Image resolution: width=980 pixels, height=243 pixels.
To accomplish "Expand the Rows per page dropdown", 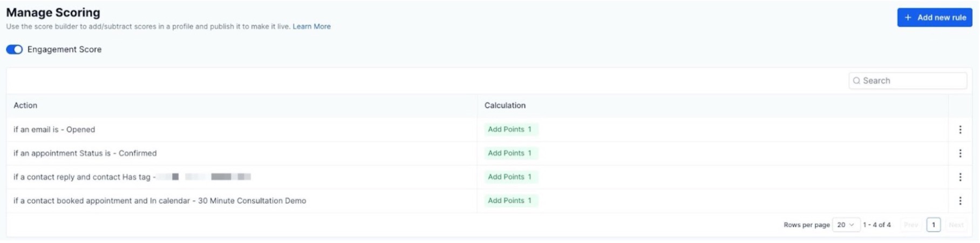I will click(x=846, y=225).
